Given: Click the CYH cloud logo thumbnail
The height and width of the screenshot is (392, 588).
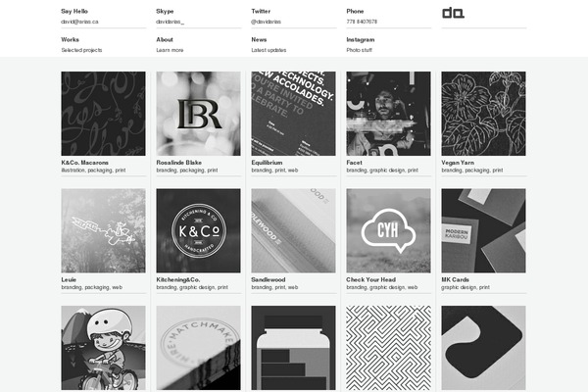Looking at the screenshot, I should (388, 230).
